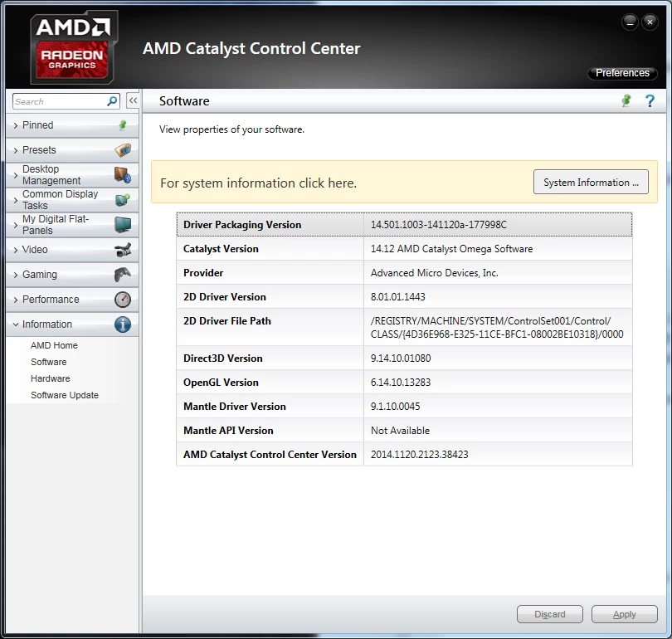
Task: Minimize the Catalyst Control Center window
Action: click(x=630, y=22)
